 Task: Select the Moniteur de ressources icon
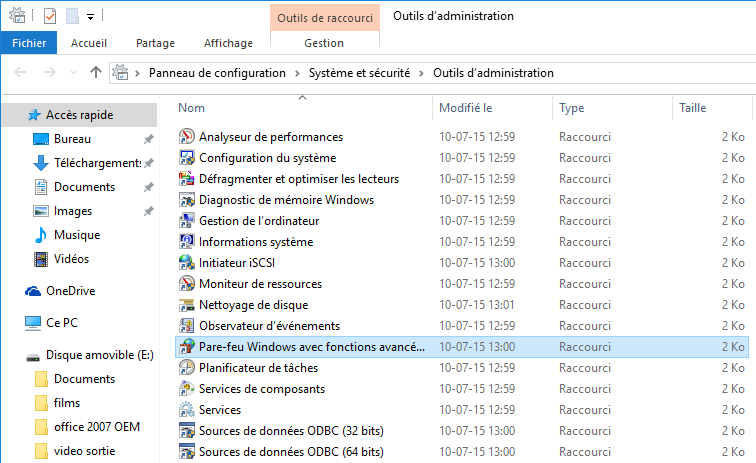tap(187, 284)
